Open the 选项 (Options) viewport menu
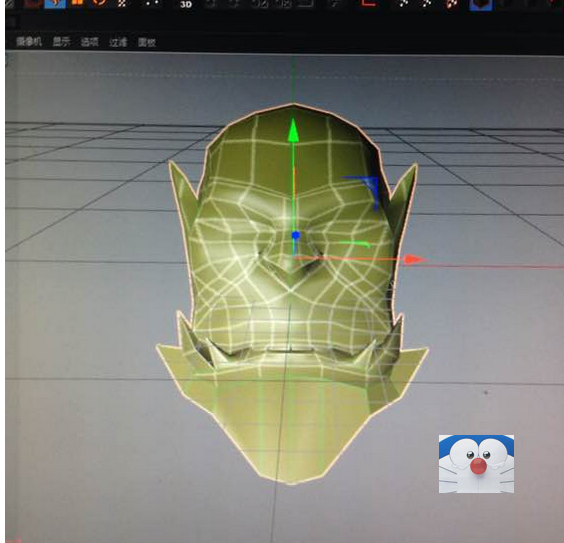Screen dimensions: 564x543 90,42
